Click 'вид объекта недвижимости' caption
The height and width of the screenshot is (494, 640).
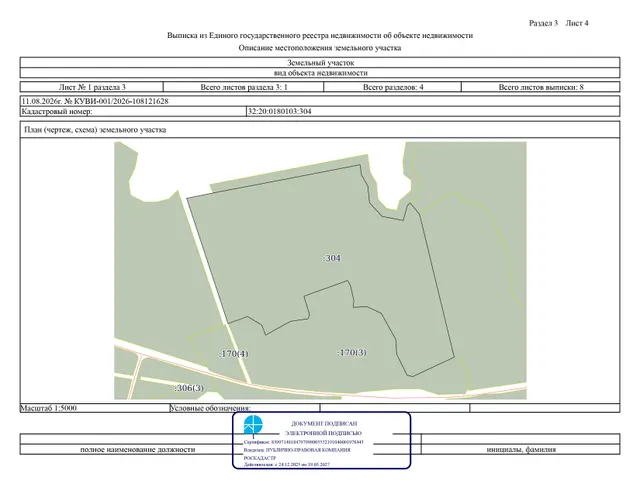[320, 73]
